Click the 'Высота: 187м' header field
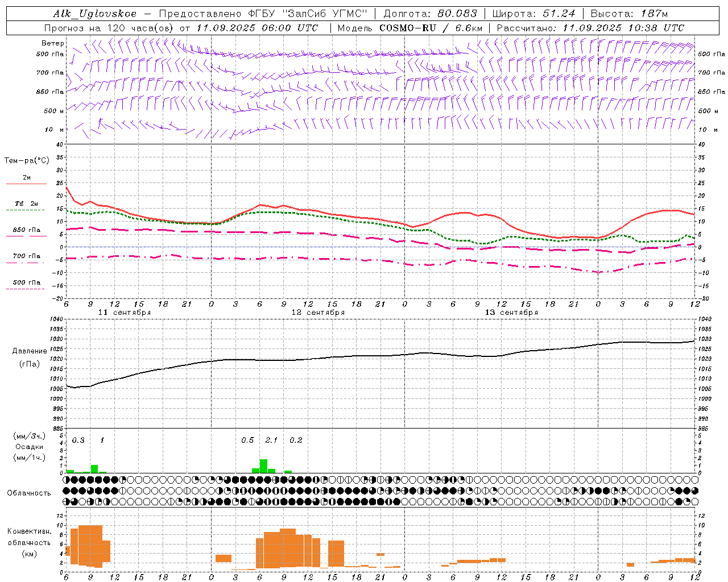The image size is (728, 582). (x=629, y=14)
